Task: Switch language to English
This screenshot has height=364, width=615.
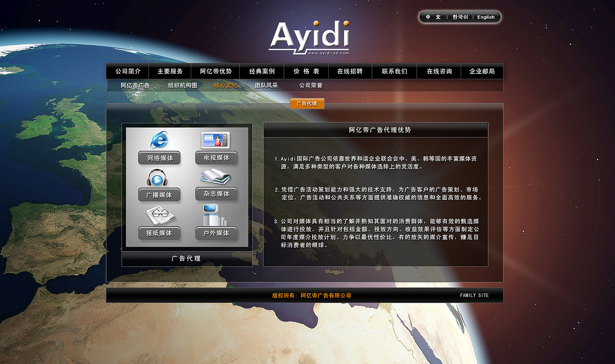Action: click(486, 17)
